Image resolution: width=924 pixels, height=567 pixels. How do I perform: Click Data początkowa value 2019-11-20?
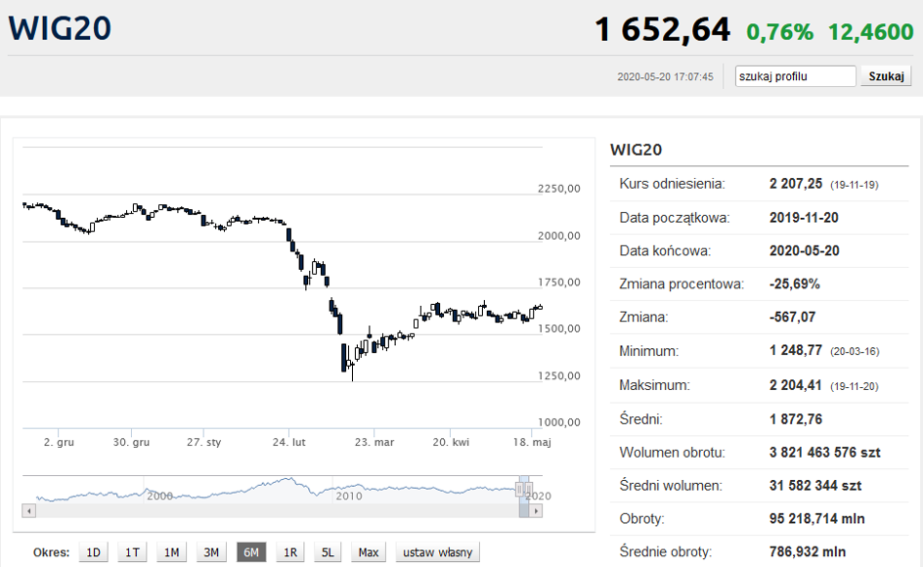804,217
